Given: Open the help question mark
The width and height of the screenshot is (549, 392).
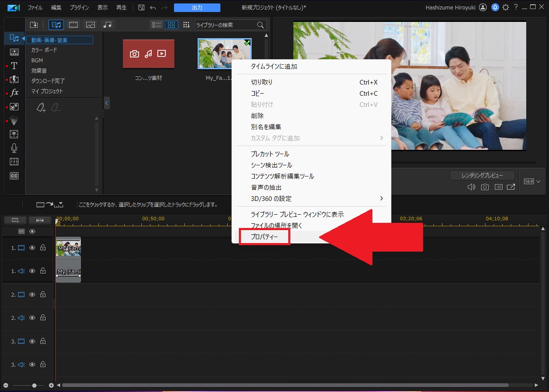Looking at the screenshot, I should 516,7.
